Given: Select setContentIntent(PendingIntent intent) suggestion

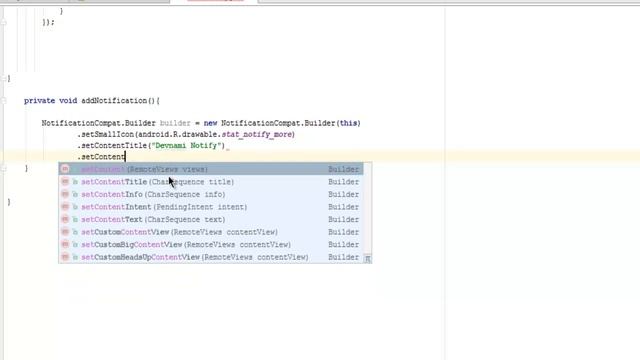Looking at the screenshot, I should coord(211,207).
